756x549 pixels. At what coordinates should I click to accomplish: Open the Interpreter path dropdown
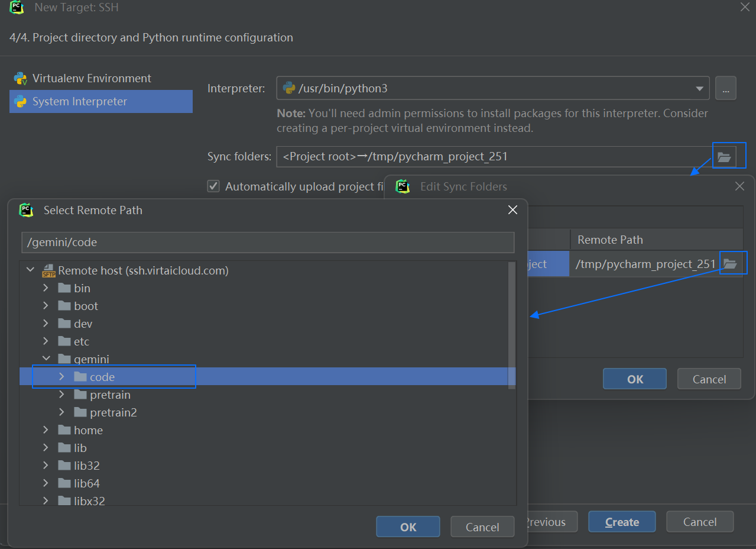tap(700, 89)
